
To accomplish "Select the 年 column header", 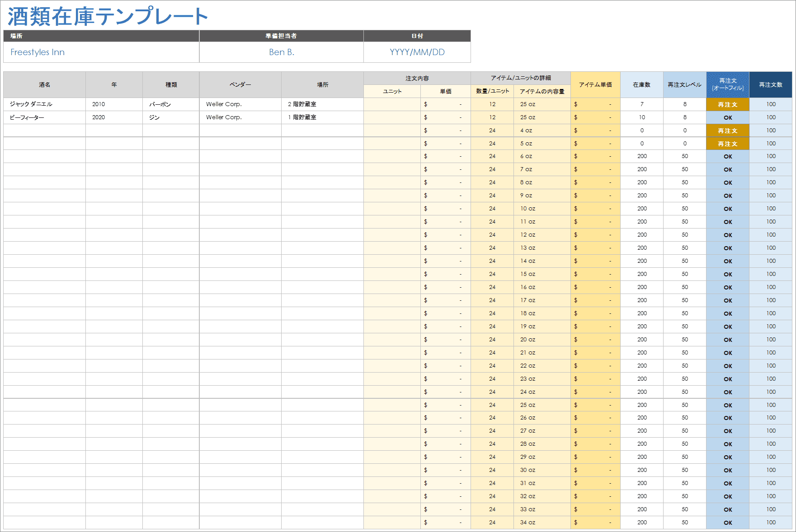I will [x=114, y=85].
